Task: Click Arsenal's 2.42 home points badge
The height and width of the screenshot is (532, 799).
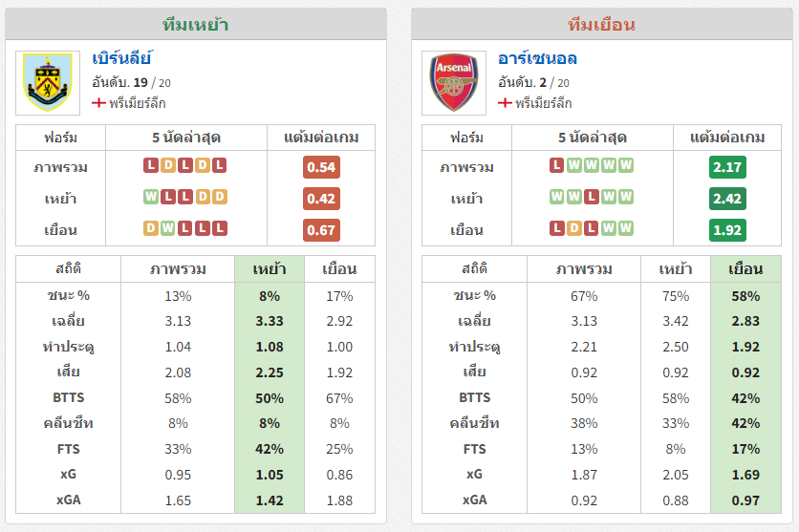Action: coord(727,199)
